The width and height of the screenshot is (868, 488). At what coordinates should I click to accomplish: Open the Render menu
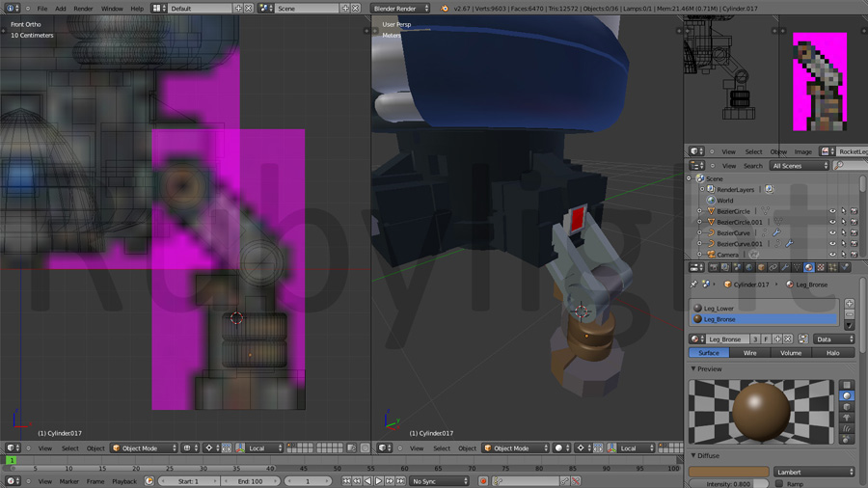pyautogui.click(x=83, y=8)
